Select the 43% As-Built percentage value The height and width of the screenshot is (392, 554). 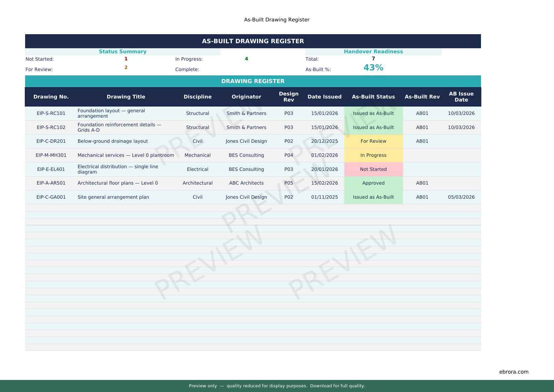(x=373, y=68)
